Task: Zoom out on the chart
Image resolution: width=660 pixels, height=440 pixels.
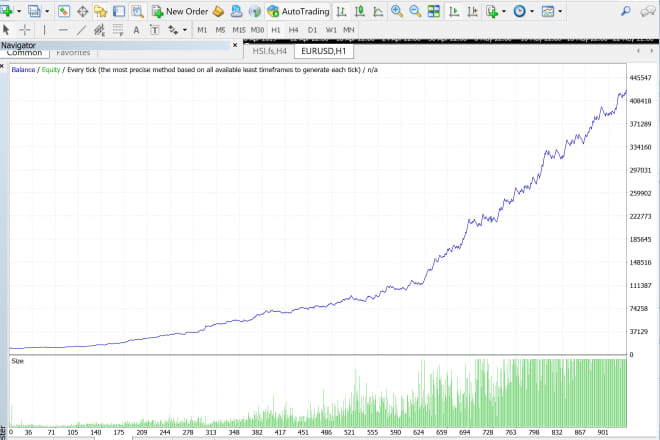Action: coord(415,11)
